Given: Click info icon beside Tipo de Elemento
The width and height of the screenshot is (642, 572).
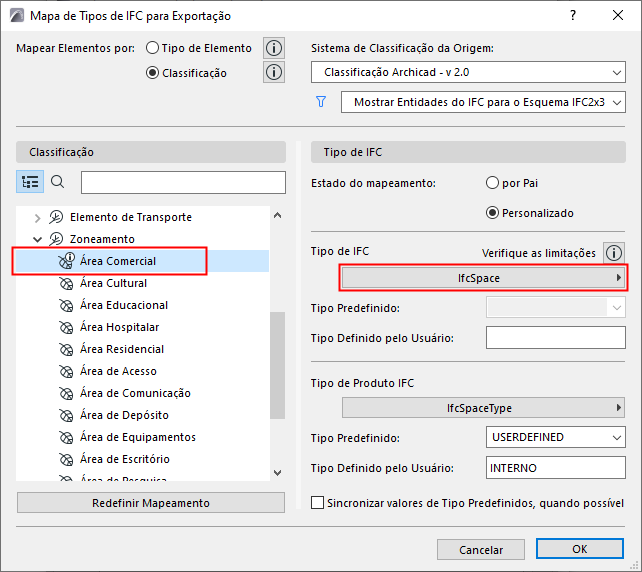Looking at the screenshot, I should pos(273,48).
